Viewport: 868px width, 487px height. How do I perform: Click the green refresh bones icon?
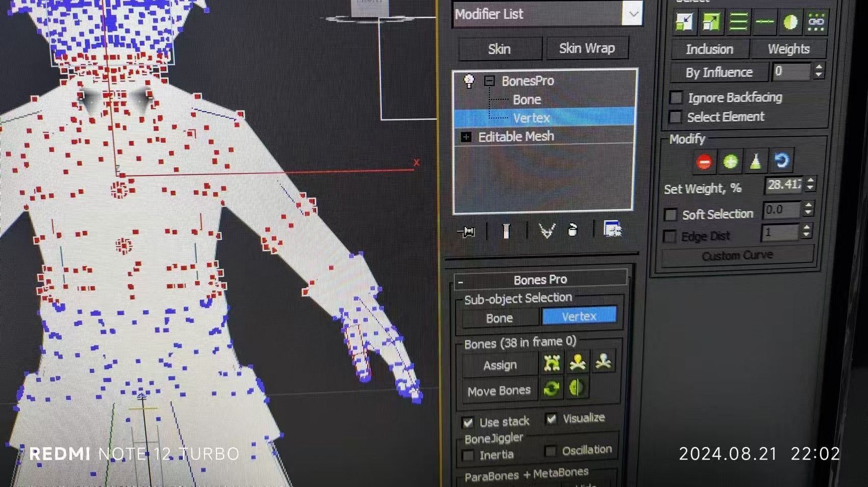[551, 389]
